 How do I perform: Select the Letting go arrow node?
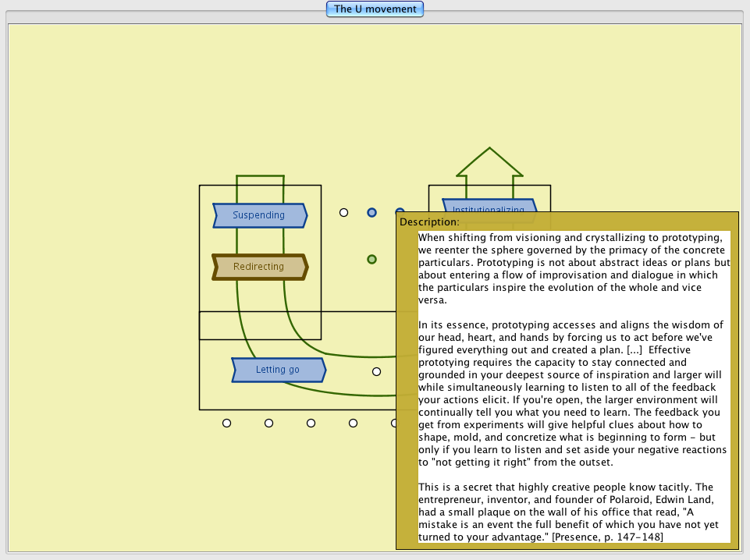coord(278,370)
